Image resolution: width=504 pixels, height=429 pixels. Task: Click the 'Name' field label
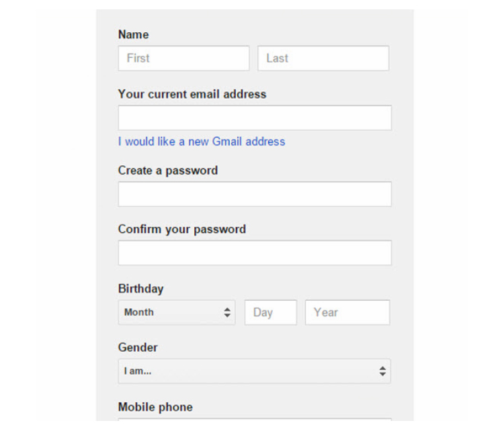click(134, 35)
